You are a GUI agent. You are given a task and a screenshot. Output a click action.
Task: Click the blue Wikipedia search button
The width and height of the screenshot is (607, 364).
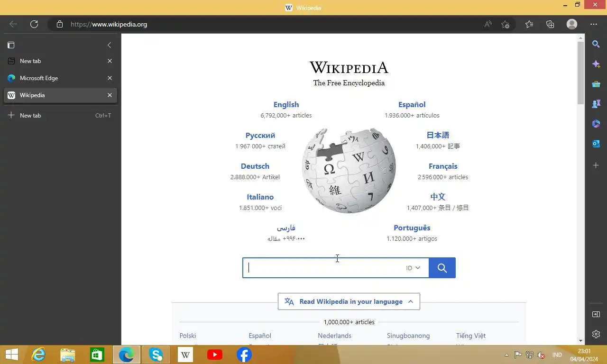click(442, 268)
